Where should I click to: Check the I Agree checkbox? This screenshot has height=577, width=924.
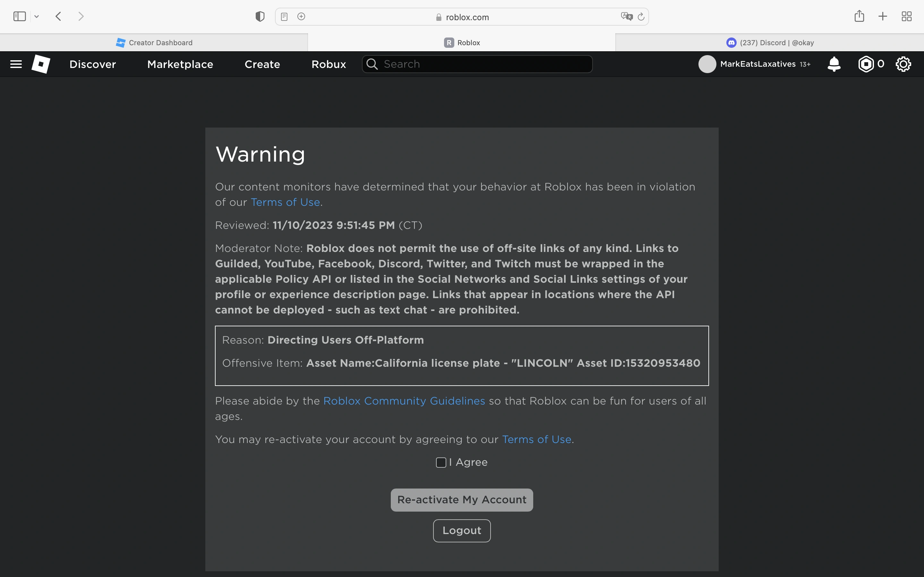click(x=441, y=463)
